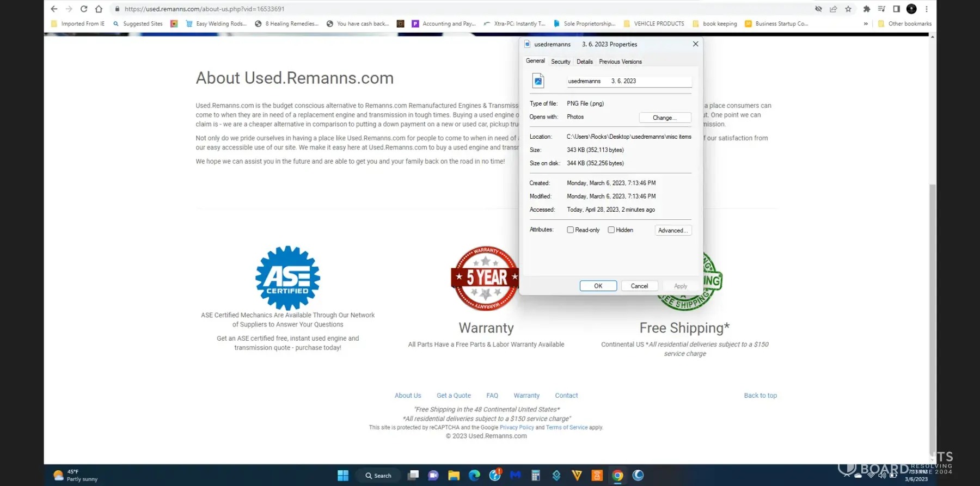Open the book keeping bookmark folder
The height and width of the screenshot is (486, 980).
715,23
